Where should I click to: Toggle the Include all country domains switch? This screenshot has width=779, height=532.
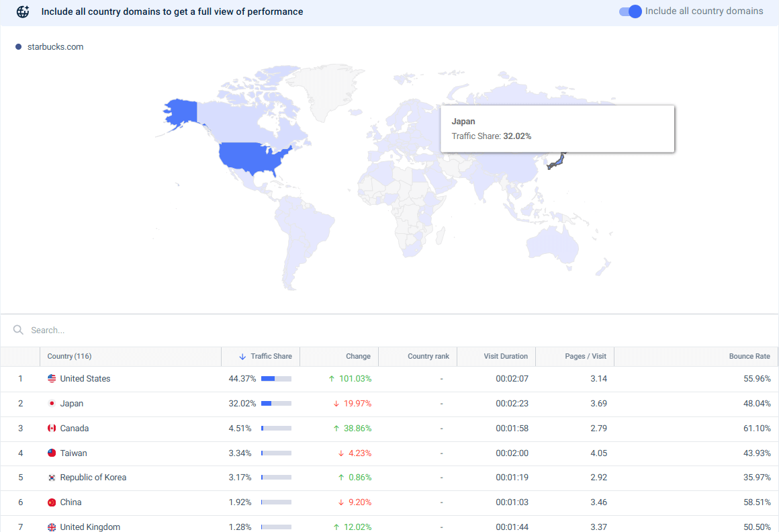(631, 11)
